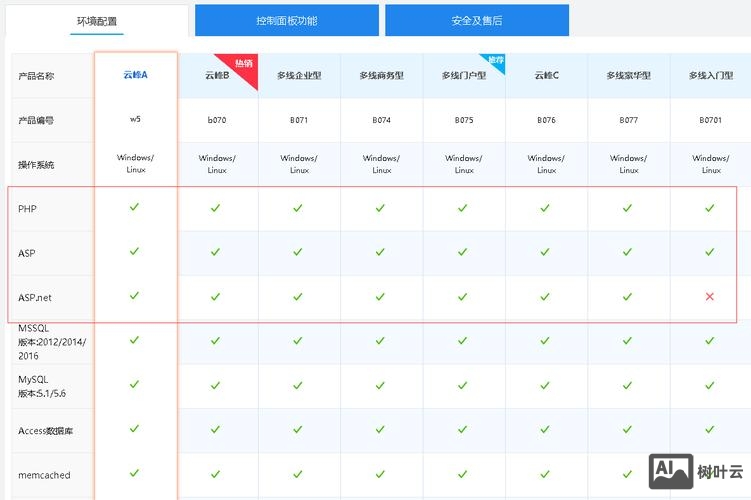Viewport: 751px width, 500px height.
Task: Click product code B076
Action: pos(546,120)
